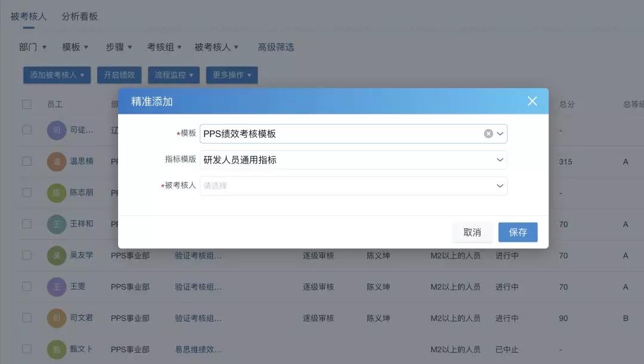Click the 保存 button to save
Screen dimensions: 644x364
(x=518, y=233)
